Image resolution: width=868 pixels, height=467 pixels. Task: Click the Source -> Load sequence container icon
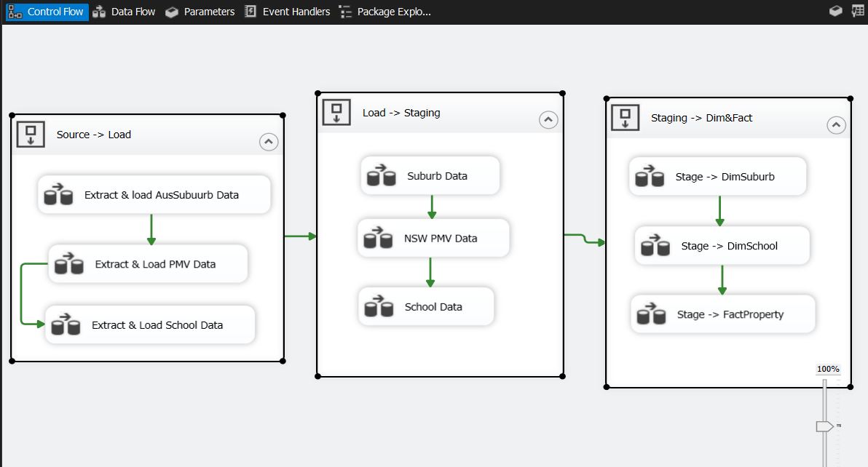click(x=31, y=135)
